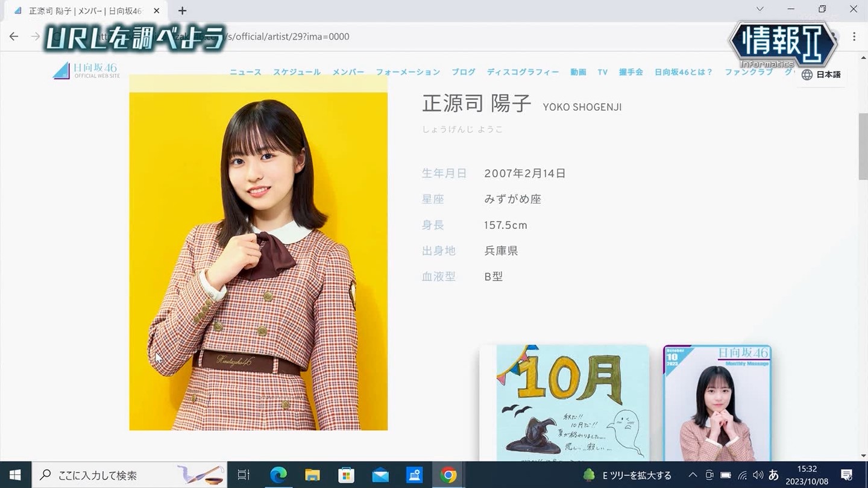This screenshot has width=868, height=488.
Task: Open the スケジュール link
Action: pyautogui.click(x=297, y=72)
